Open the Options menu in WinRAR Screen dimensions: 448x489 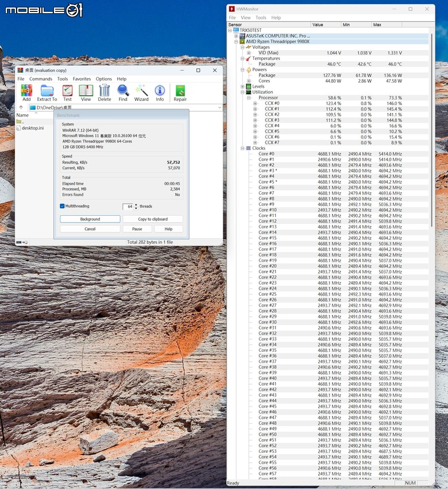[x=103, y=79]
